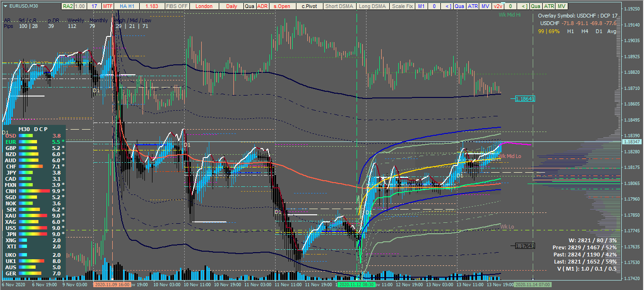Toggle the blue MV button

pos(485,6)
